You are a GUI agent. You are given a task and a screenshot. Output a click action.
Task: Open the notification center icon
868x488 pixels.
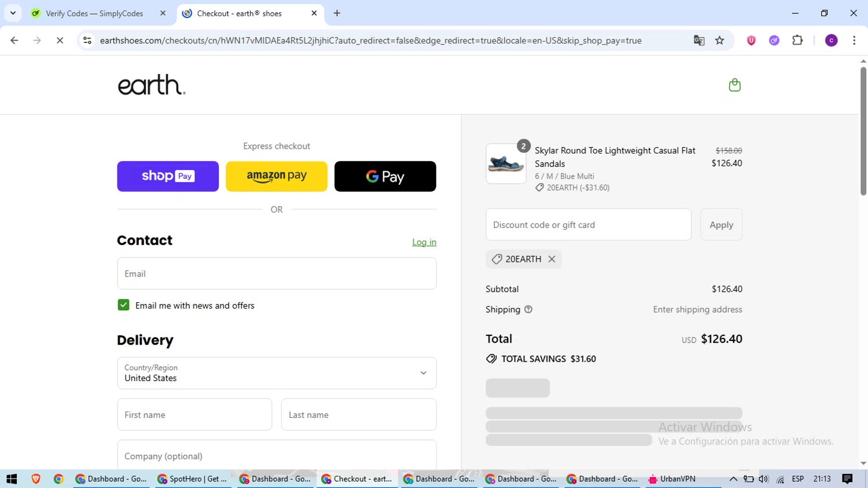[x=847, y=479]
